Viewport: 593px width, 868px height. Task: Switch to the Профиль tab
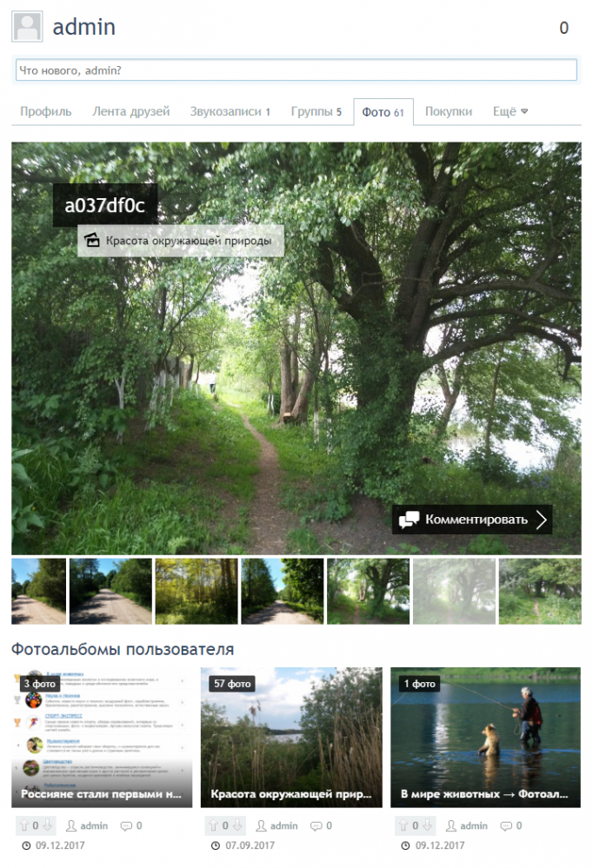46,111
